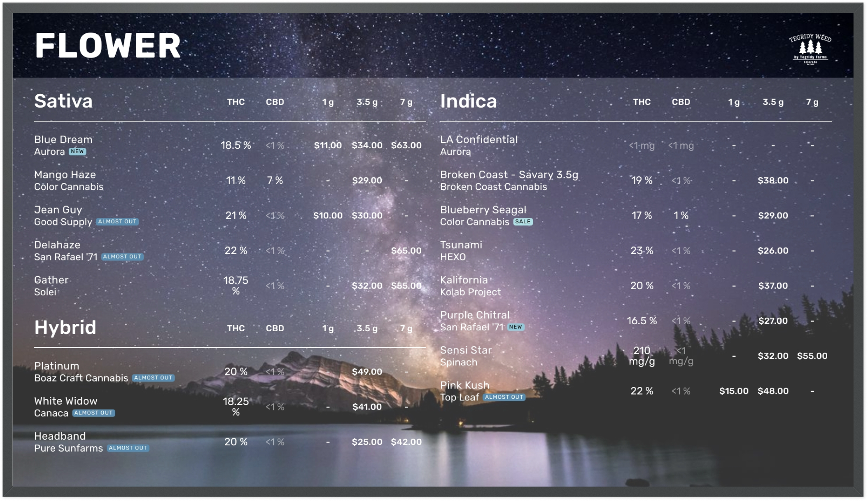Image resolution: width=868 pixels, height=501 pixels.
Task: Select the Mango Haze product name
Action: pyautogui.click(x=65, y=175)
